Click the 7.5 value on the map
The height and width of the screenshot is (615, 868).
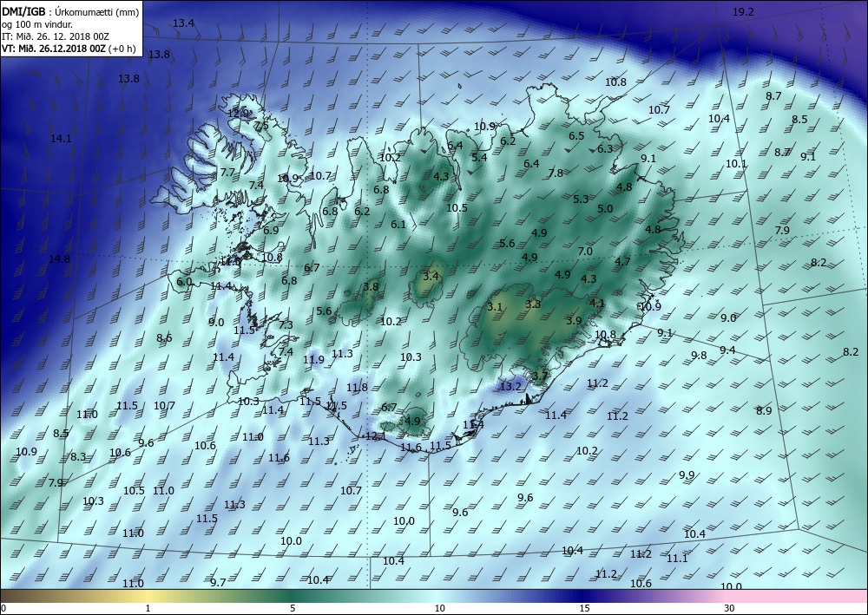[x=261, y=125]
